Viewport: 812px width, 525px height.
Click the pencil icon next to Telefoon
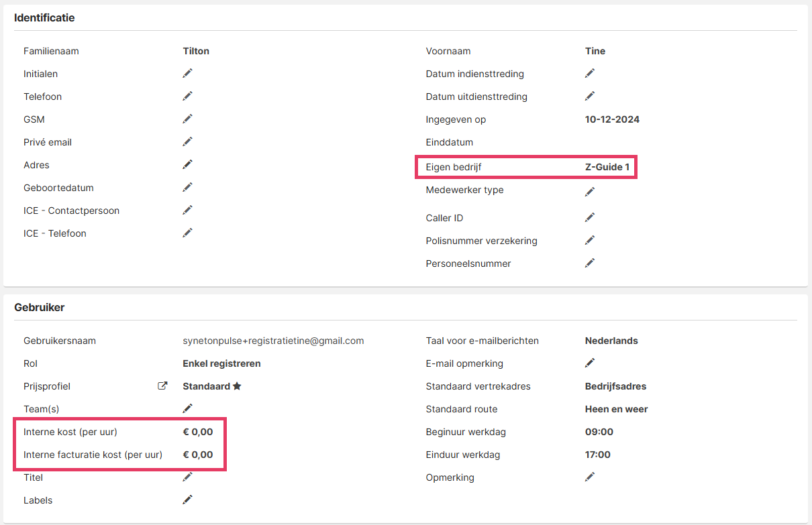(188, 96)
